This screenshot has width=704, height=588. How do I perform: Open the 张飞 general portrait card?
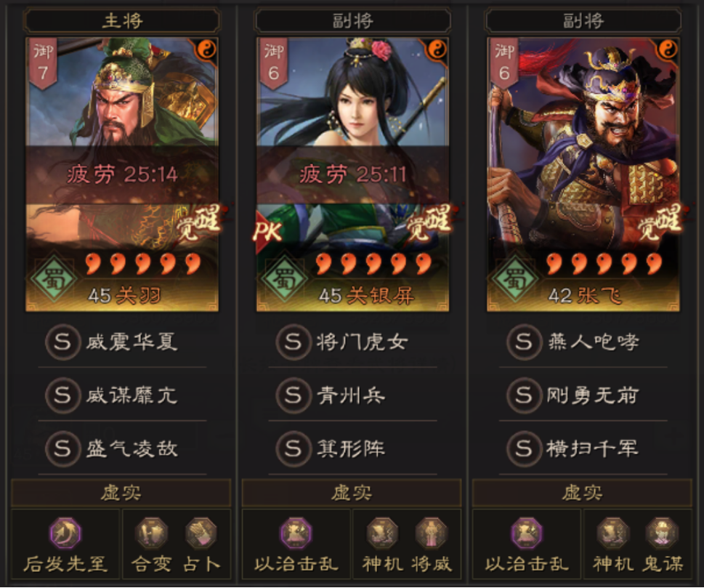[583, 174]
